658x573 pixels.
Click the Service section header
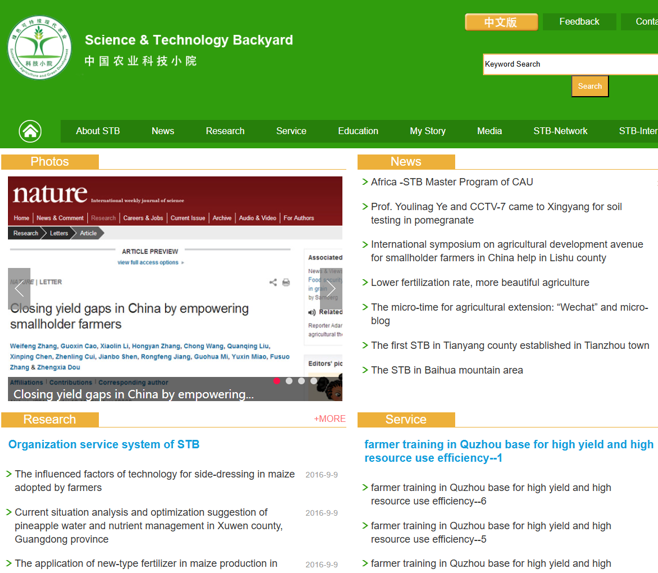[406, 419]
